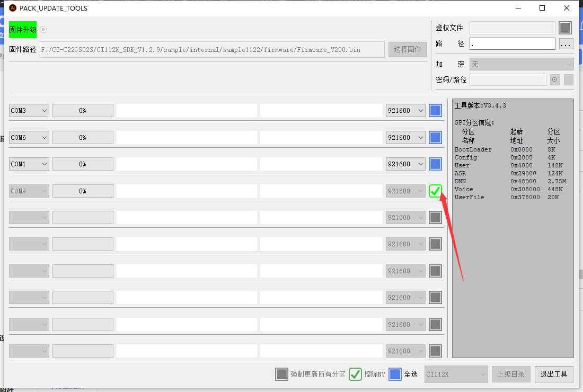Click the gray square button after 密码/路径
Viewport: 583px width, 392px height.
pos(569,79)
